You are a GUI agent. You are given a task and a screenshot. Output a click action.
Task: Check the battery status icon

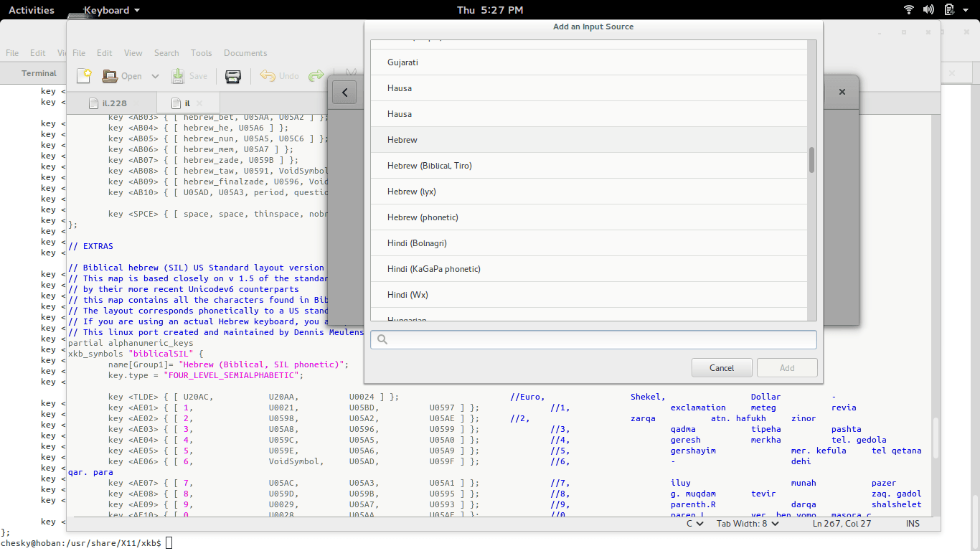[949, 10]
